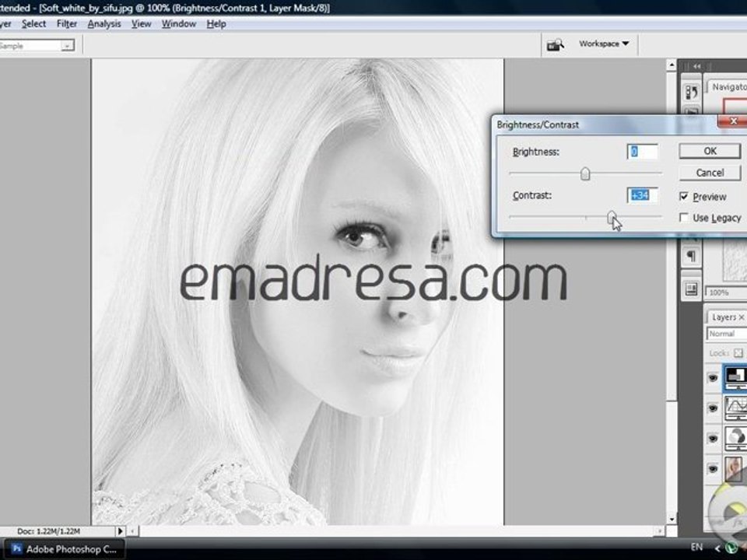Screen dimensions: 747x560
Task: Click the vertical scrollbar up arrow
Action: pos(672,65)
